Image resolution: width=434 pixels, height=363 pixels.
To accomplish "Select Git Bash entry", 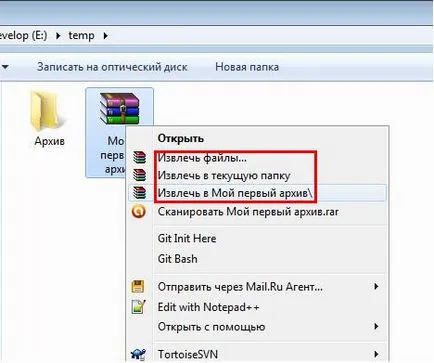I will 257,259.
